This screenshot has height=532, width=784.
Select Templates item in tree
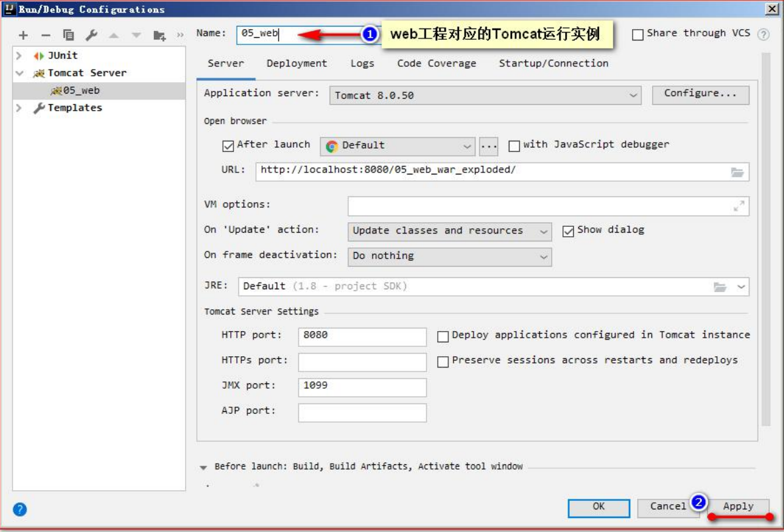click(x=74, y=108)
